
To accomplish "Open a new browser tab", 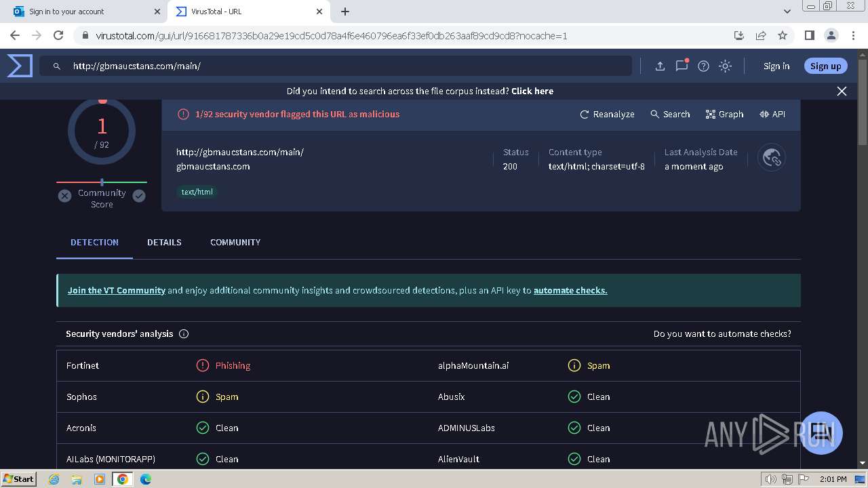I will (x=345, y=12).
